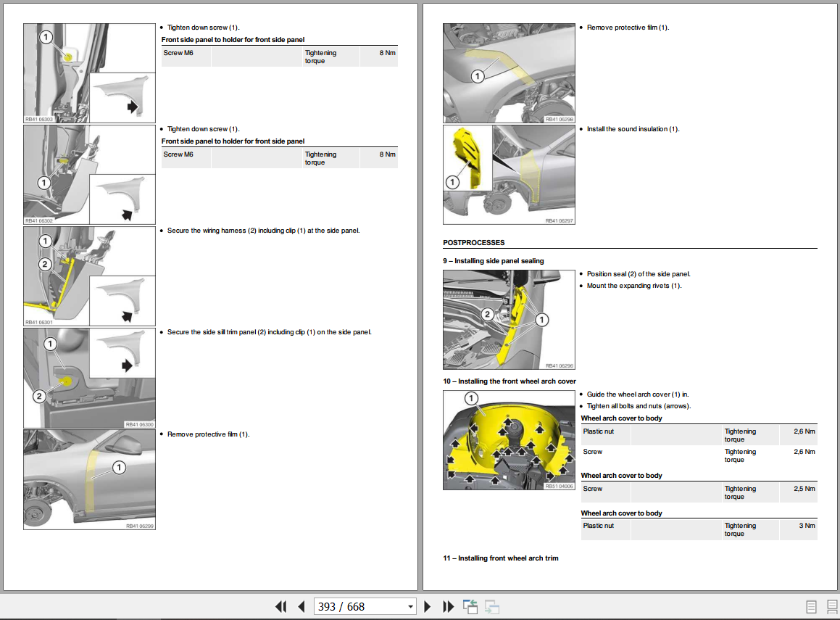Viewport: 840px width, 620px height.
Task: Select the wiring harness illustration RB41 06301
Action: click(89, 276)
